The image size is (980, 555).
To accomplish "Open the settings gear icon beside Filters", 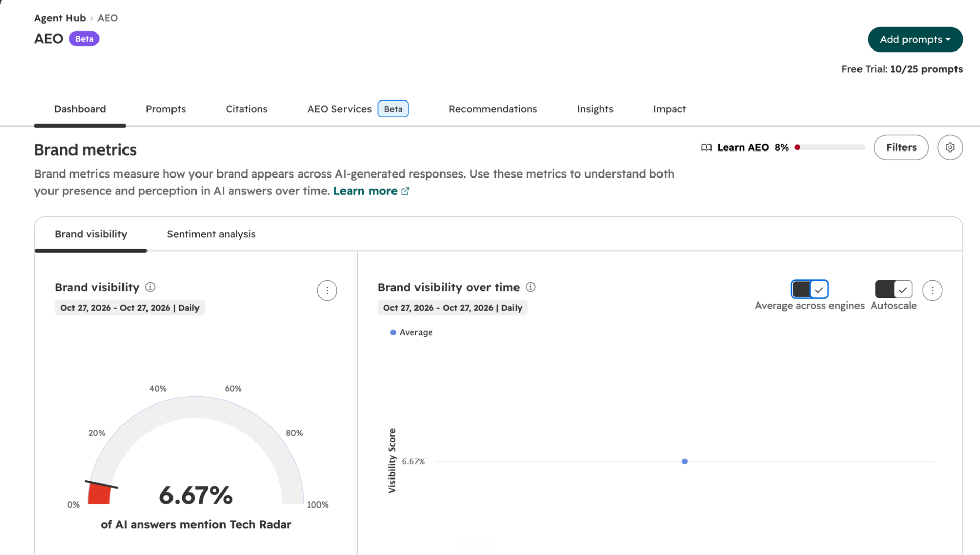I will [950, 147].
